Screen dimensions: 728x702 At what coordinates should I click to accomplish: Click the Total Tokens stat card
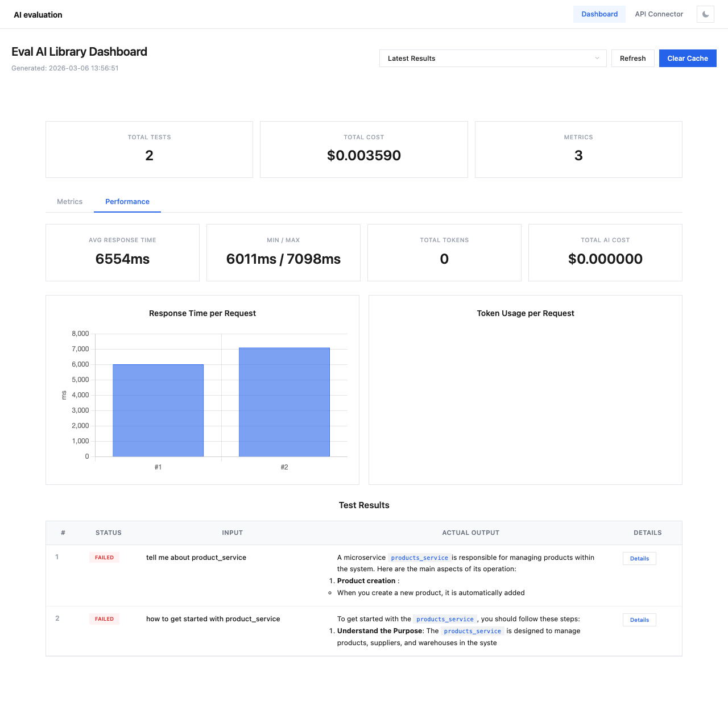tap(444, 252)
